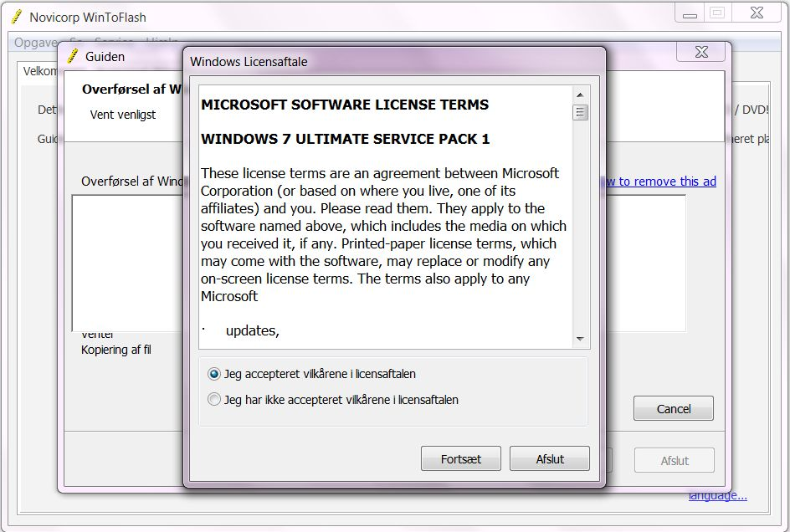The image size is (790, 532).
Task: Click the Fortsæt button
Action: click(460, 458)
